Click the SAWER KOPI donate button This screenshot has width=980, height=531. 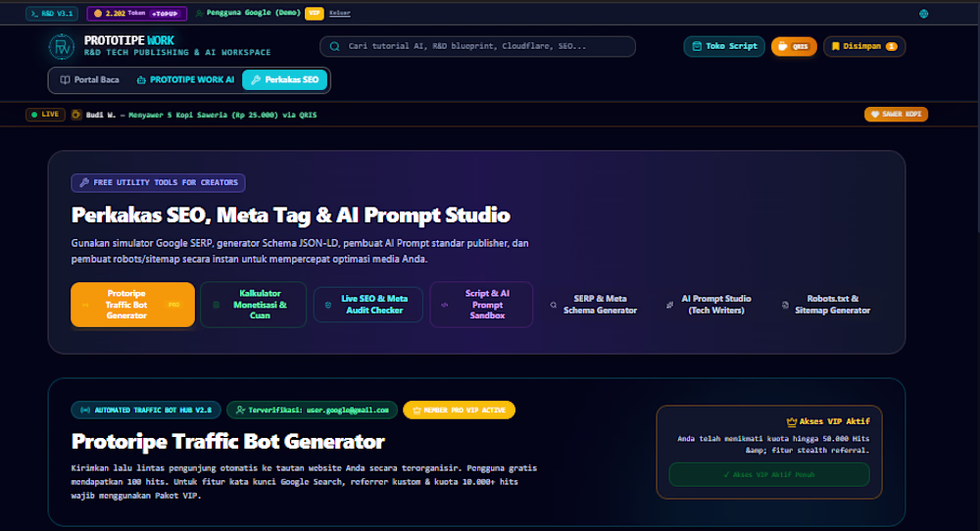[x=897, y=115]
